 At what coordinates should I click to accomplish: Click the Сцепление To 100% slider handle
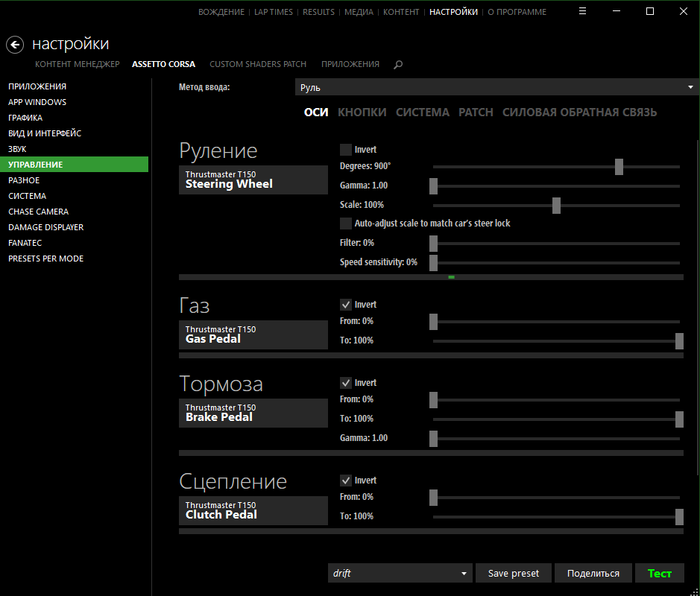click(679, 517)
